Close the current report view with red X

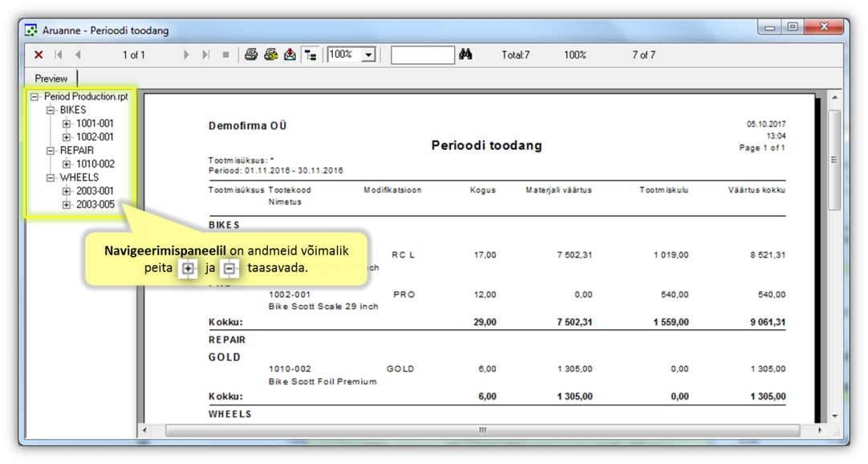(x=39, y=55)
